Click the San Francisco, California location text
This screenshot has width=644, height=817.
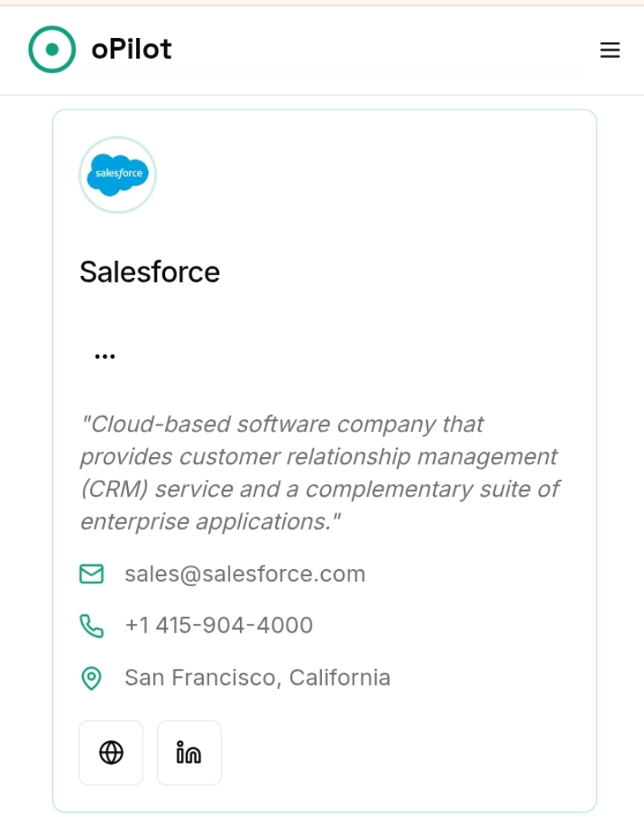coord(258,678)
